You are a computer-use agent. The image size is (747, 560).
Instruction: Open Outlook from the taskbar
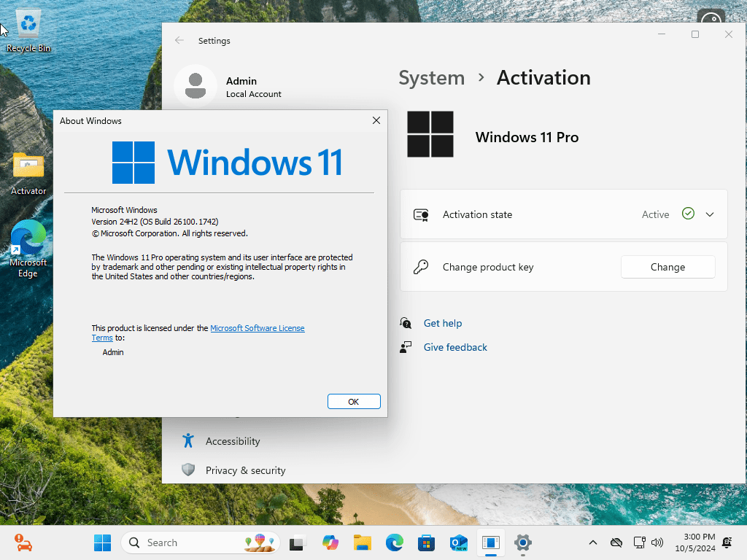click(458, 542)
